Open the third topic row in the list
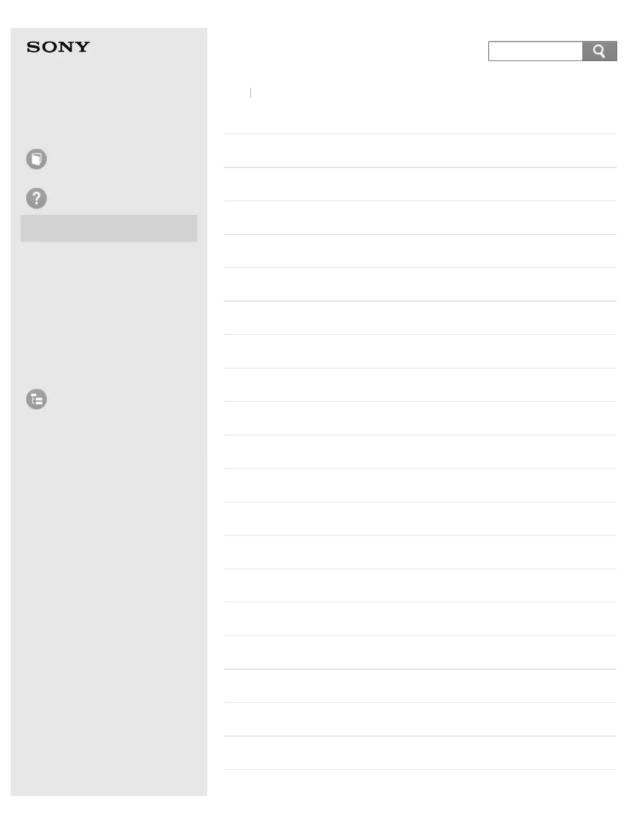 click(420, 218)
